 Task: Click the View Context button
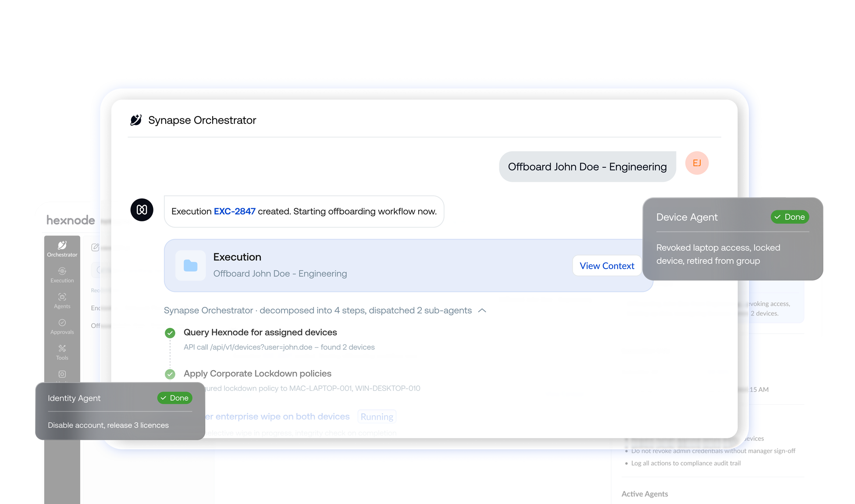point(607,266)
